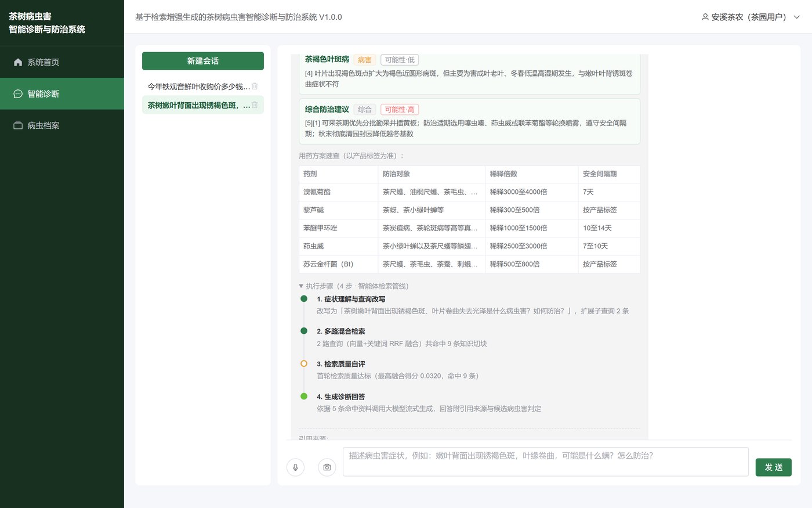Click the step 1 症状理解与查询改写 marker dot
The height and width of the screenshot is (508, 812).
(x=304, y=299)
